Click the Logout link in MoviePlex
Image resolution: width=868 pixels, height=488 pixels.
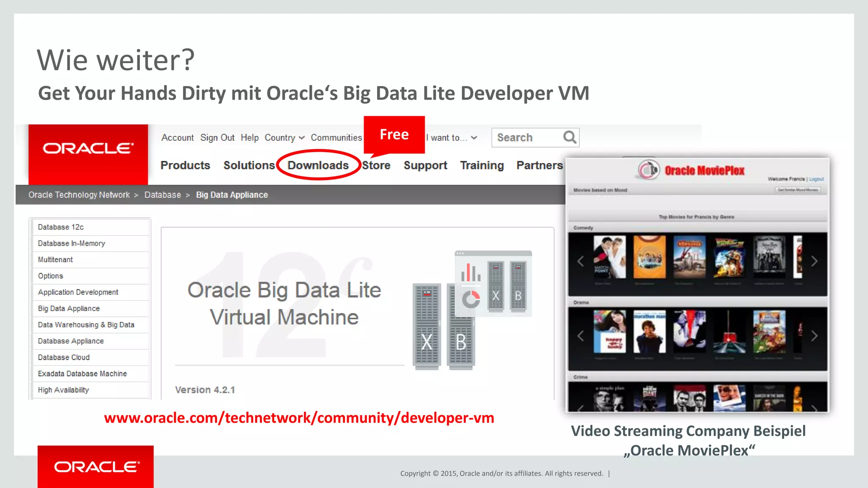pos(816,179)
